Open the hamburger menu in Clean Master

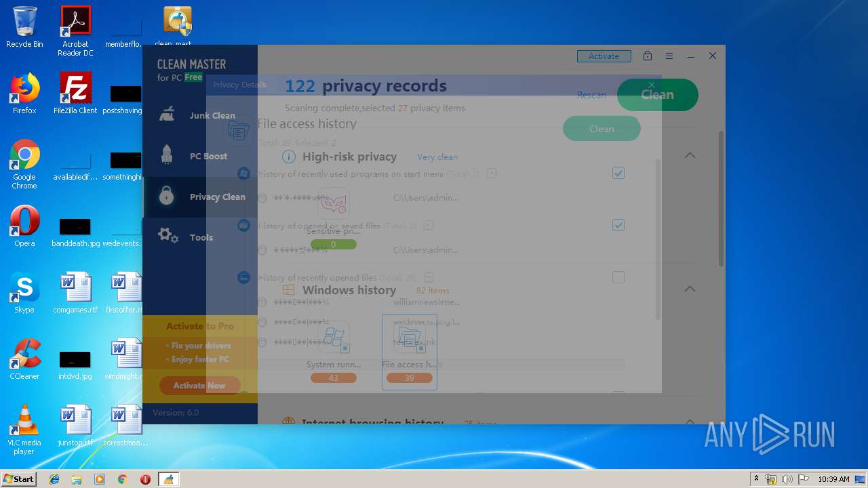(x=669, y=56)
